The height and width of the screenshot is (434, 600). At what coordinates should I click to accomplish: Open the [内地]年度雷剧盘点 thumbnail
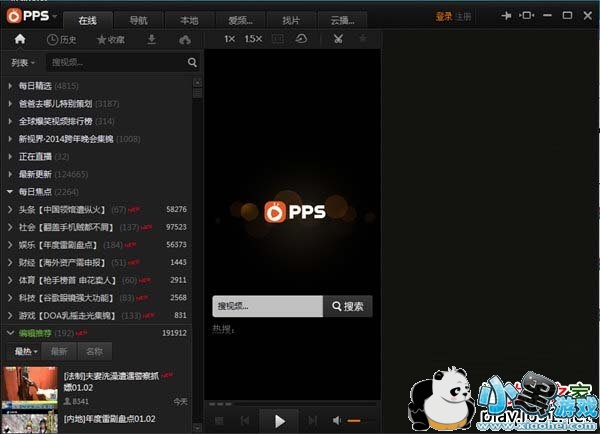(x=29, y=423)
